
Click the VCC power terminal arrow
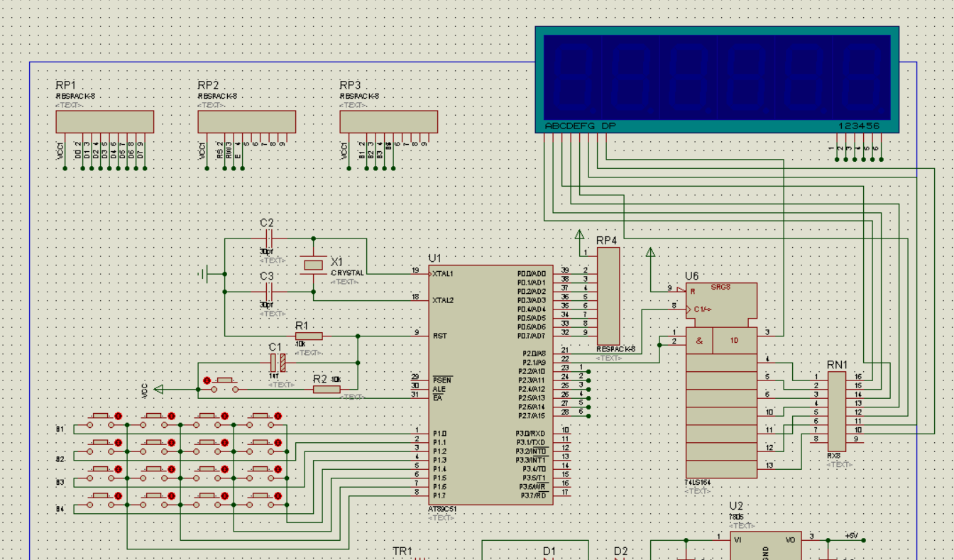pos(158,389)
